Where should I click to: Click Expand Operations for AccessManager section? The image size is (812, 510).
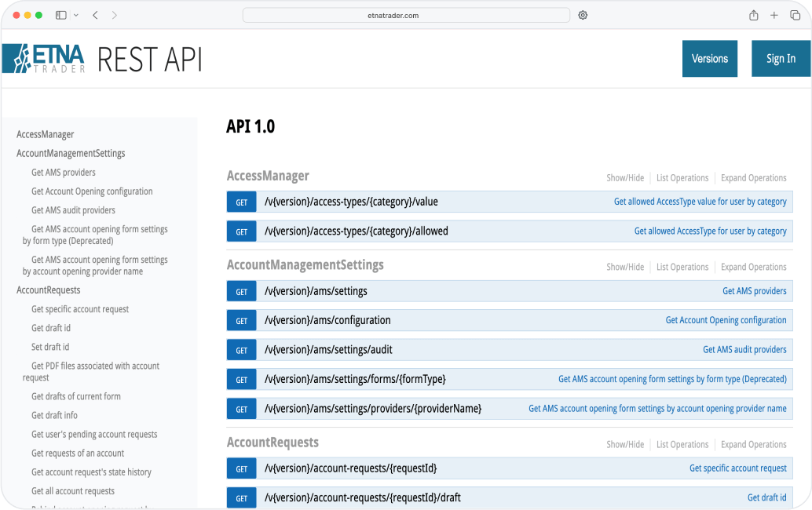[x=753, y=178]
